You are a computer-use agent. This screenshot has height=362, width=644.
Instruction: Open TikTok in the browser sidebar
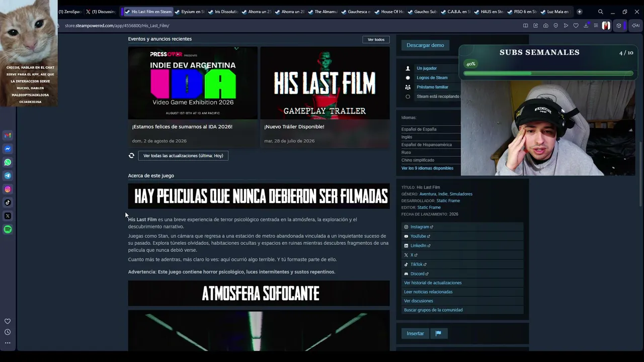pyautogui.click(x=8, y=203)
